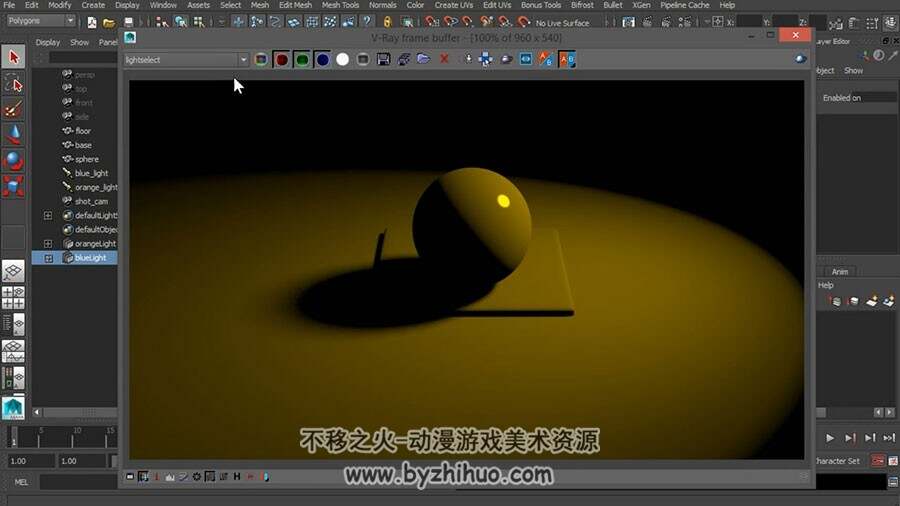The height and width of the screenshot is (506, 900).
Task: Click the Maya home icon in toolbox
Action: [x=13, y=407]
